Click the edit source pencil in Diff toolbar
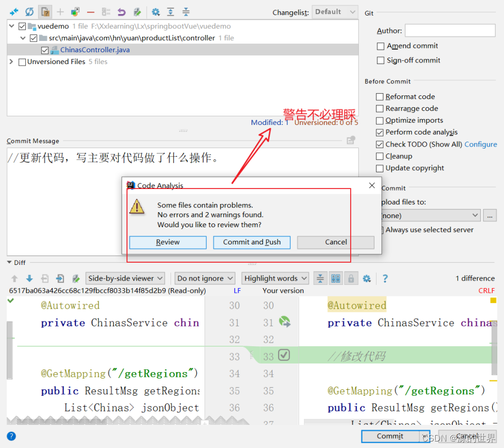 click(x=76, y=278)
